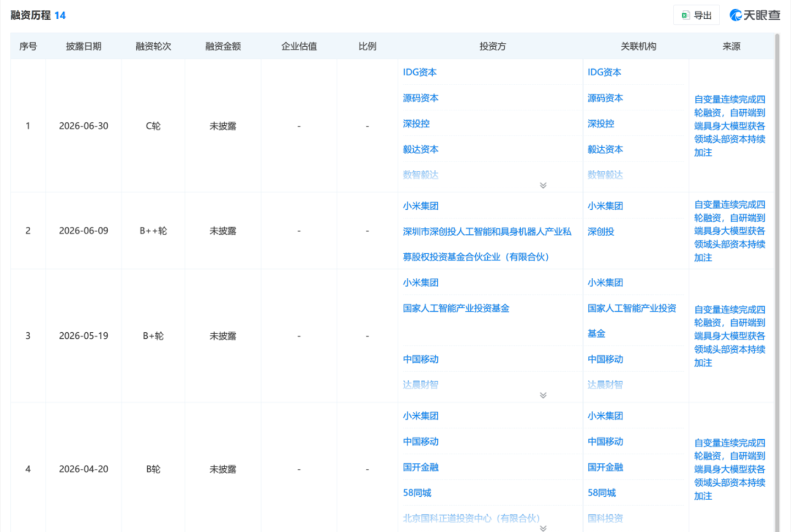Open 源码资本 investor link

coord(421,98)
